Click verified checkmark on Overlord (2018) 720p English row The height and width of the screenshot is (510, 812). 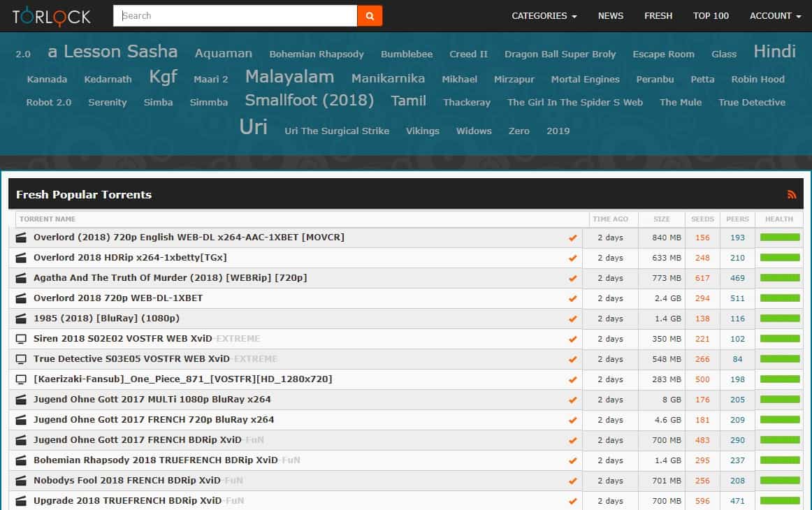pyautogui.click(x=572, y=238)
